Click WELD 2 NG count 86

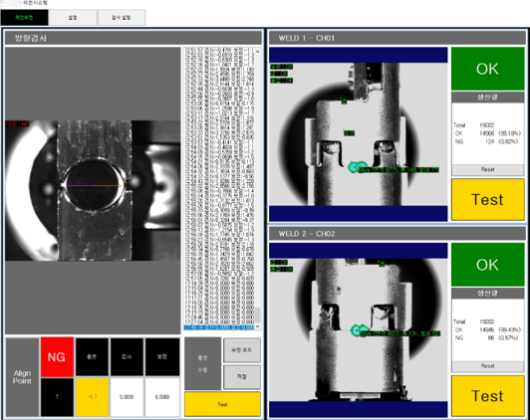click(491, 337)
